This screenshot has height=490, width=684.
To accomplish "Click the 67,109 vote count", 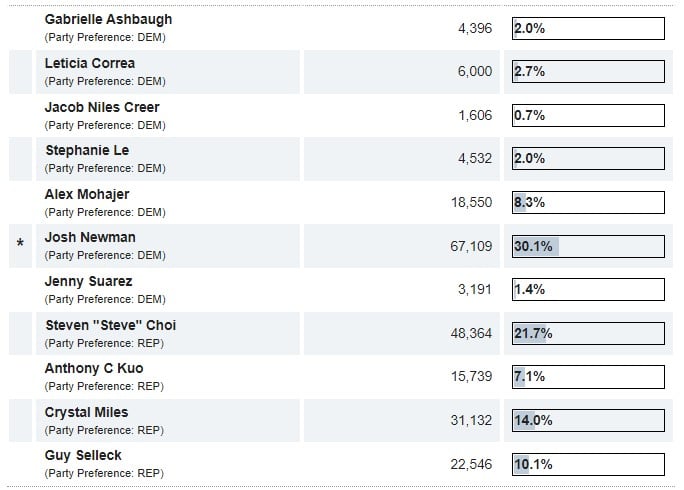I will (x=472, y=246).
